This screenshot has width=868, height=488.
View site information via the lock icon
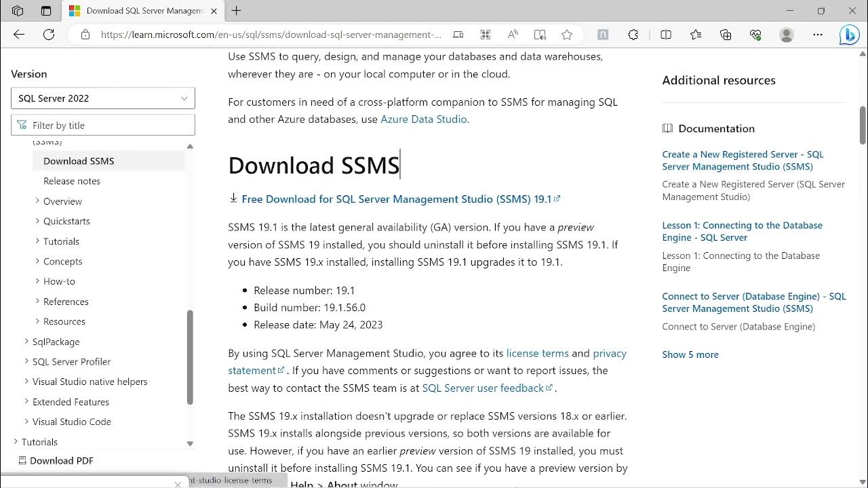click(85, 35)
